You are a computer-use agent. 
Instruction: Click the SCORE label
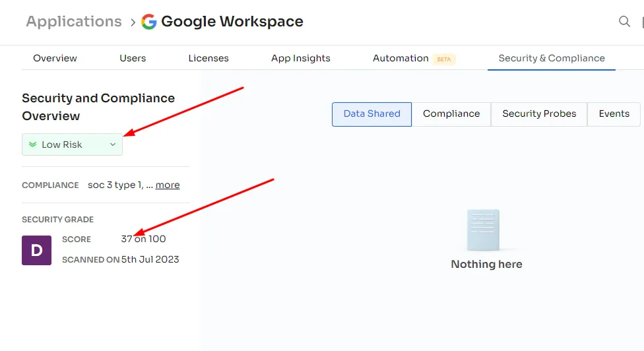pos(77,239)
